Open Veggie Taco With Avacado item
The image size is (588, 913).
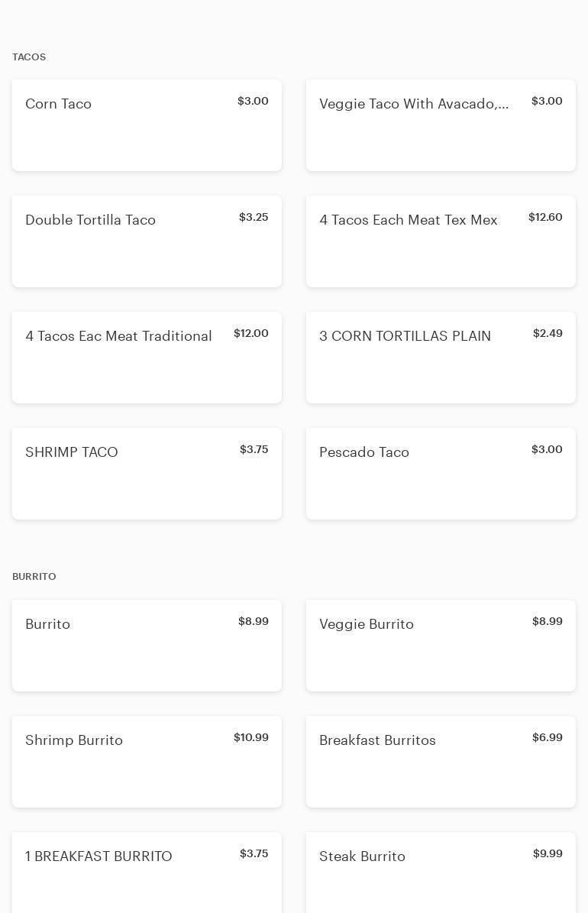441,125
